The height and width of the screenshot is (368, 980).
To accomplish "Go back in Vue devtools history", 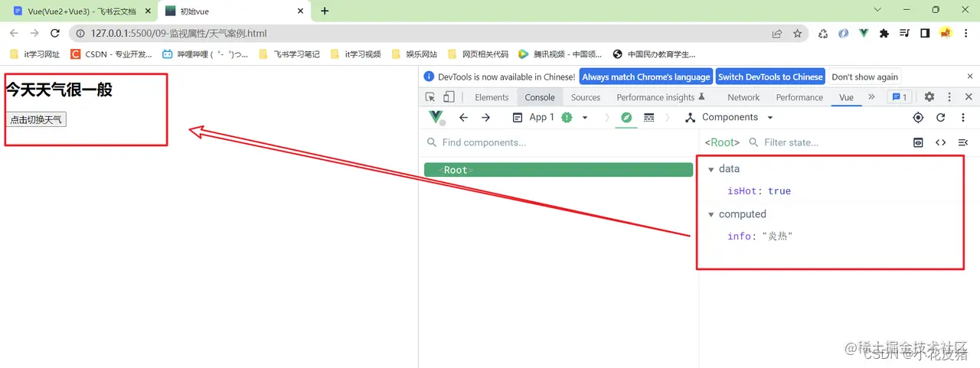I will pyautogui.click(x=463, y=117).
